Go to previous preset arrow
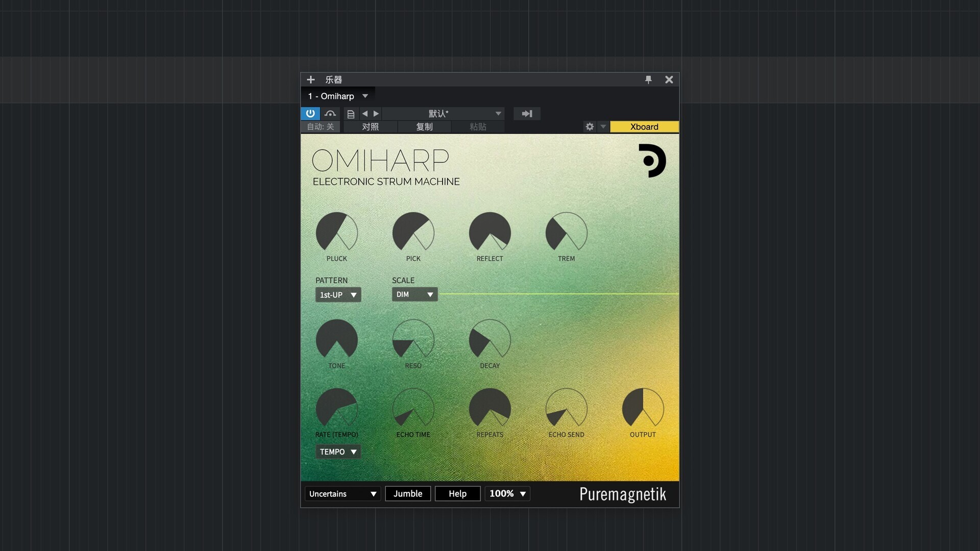This screenshot has height=551, width=980. tap(364, 114)
